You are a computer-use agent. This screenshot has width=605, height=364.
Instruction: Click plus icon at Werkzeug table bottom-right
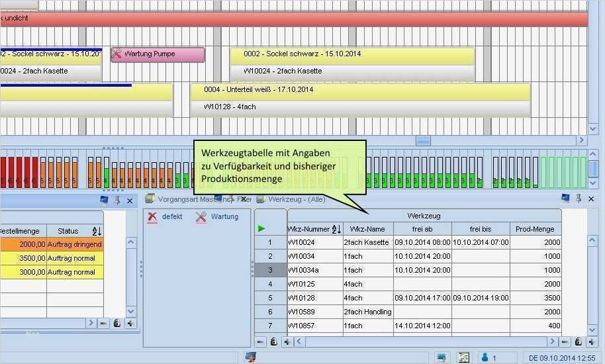coord(592,341)
